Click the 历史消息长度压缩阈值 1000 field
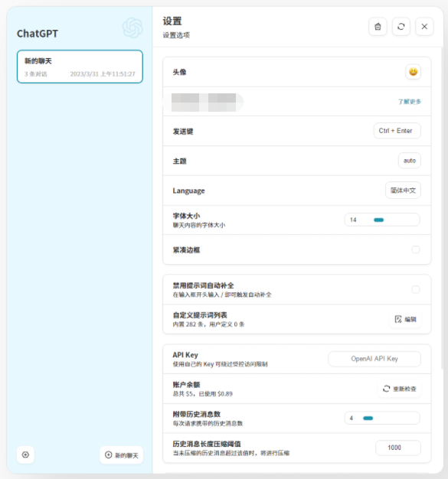448x479 pixels. (398, 448)
